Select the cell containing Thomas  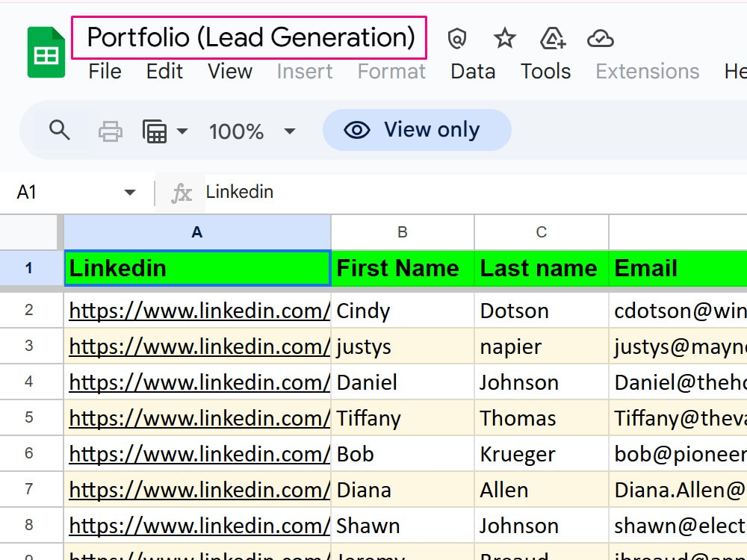541,417
